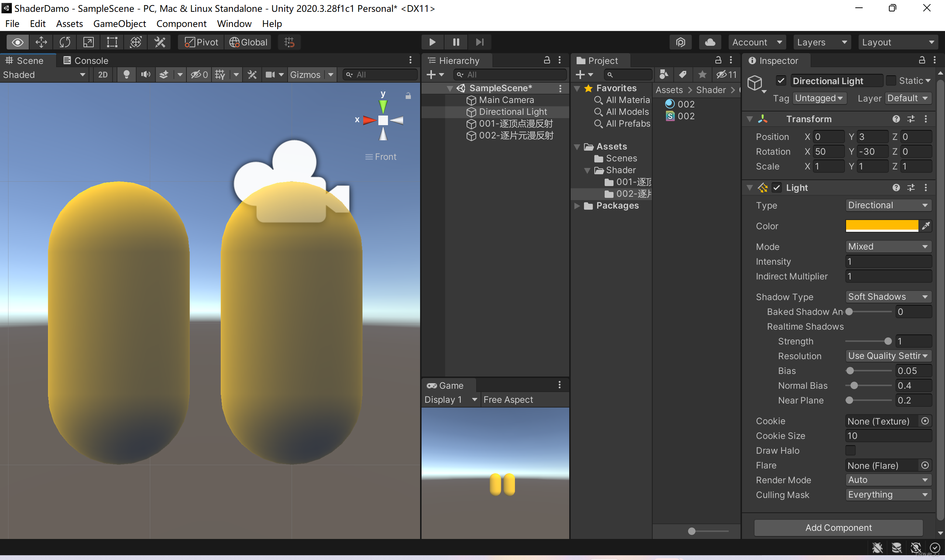
Task: Select the Scale tool
Action: [x=88, y=42]
